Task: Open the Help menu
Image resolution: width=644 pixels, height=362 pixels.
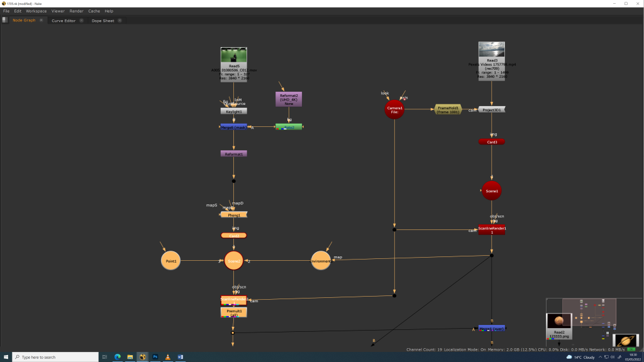Action: pos(109,11)
